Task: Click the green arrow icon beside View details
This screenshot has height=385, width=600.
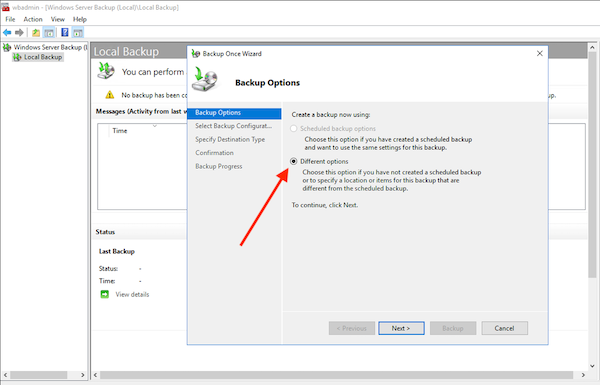Action: [x=104, y=294]
